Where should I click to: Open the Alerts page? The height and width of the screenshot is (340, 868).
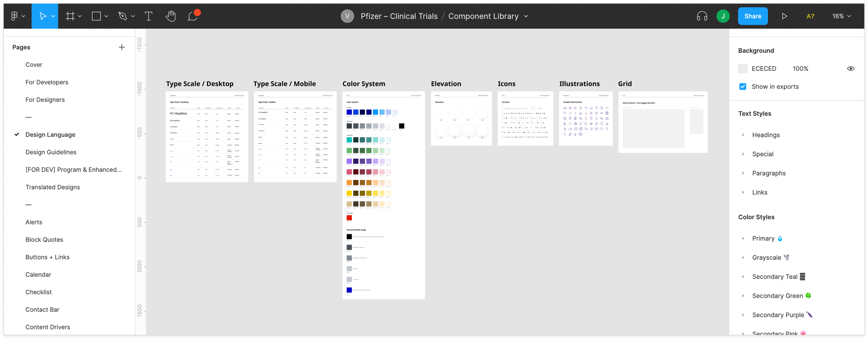(x=34, y=222)
